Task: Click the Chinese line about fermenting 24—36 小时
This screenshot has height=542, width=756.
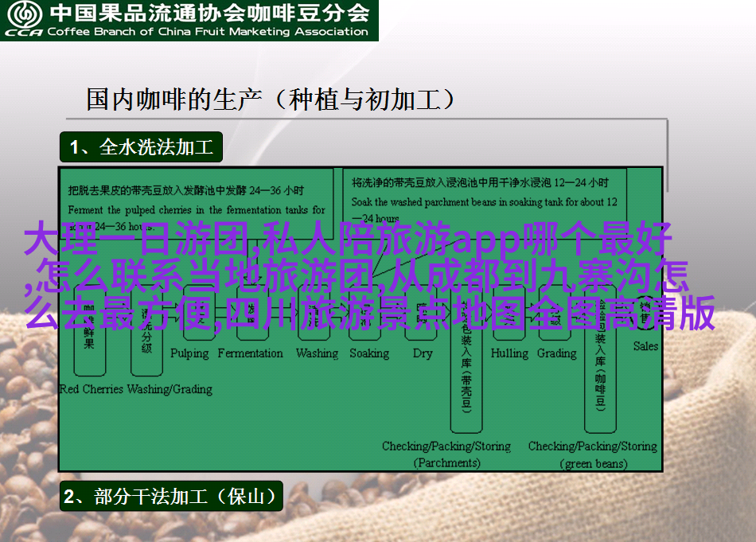Action: 186,190
